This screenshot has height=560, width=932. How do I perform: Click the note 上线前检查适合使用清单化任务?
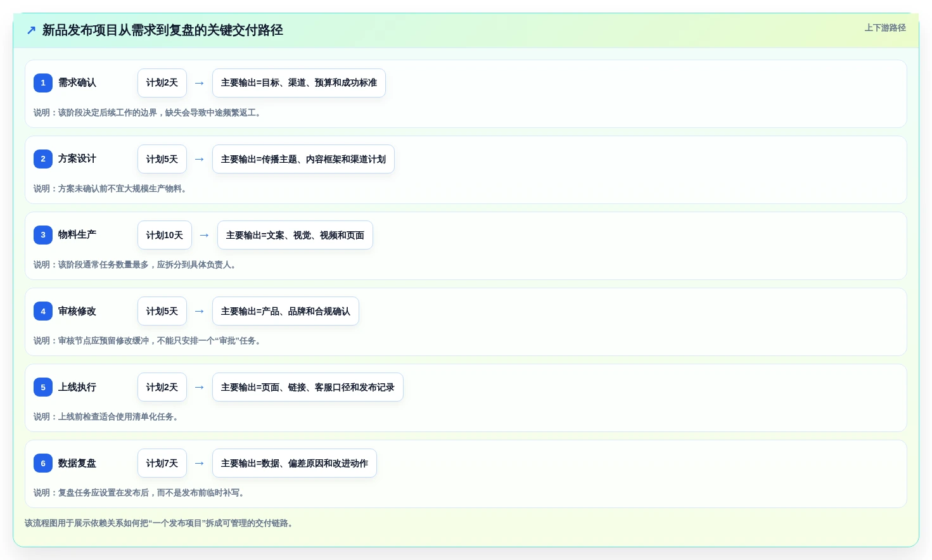[107, 417]
